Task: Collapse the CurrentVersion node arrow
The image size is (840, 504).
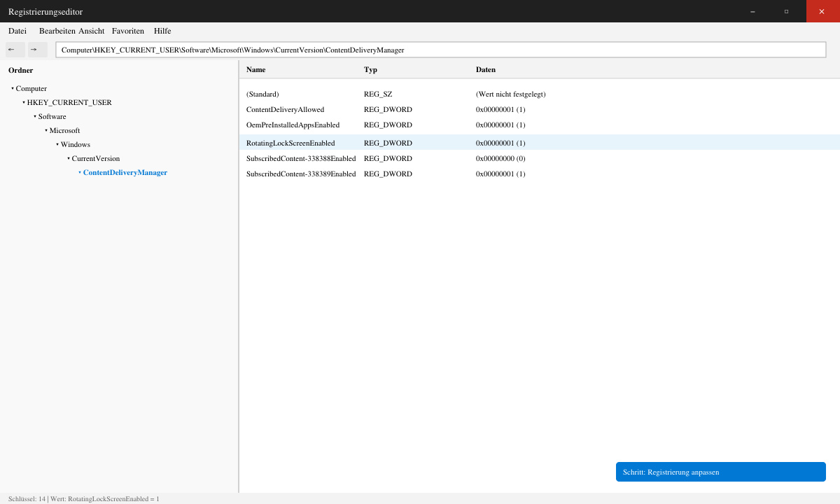Action: tap(69, 158)
